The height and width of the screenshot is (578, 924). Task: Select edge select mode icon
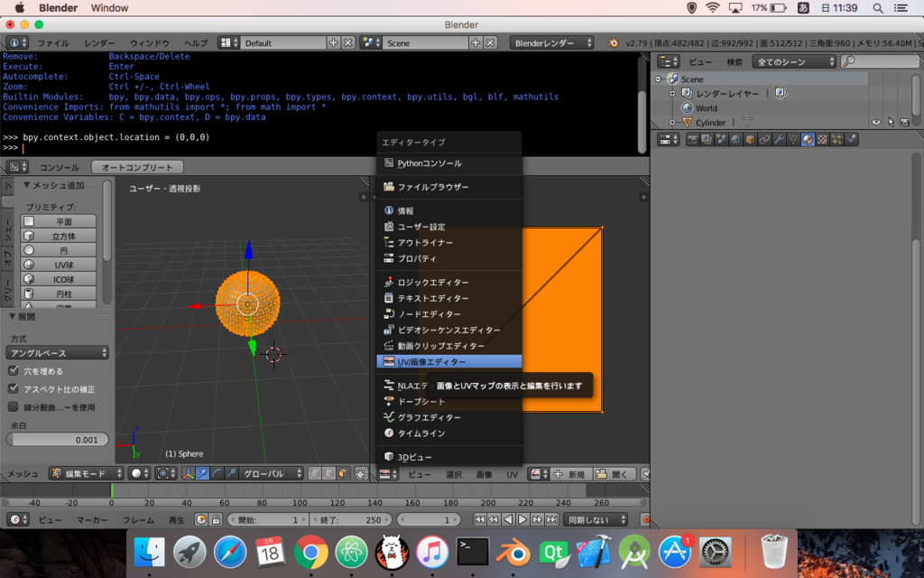click(328, 473)
